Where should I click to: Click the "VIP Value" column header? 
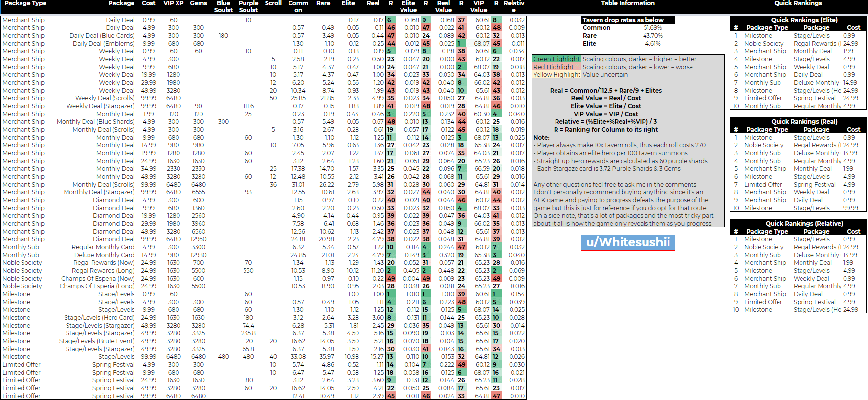[479, 6]
